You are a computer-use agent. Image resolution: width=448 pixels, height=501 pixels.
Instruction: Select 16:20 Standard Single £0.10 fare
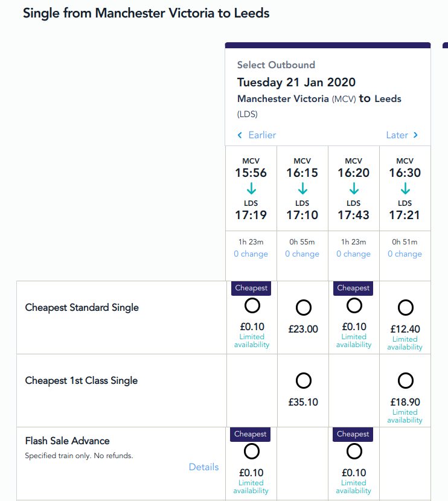click(x=354, y=305)
